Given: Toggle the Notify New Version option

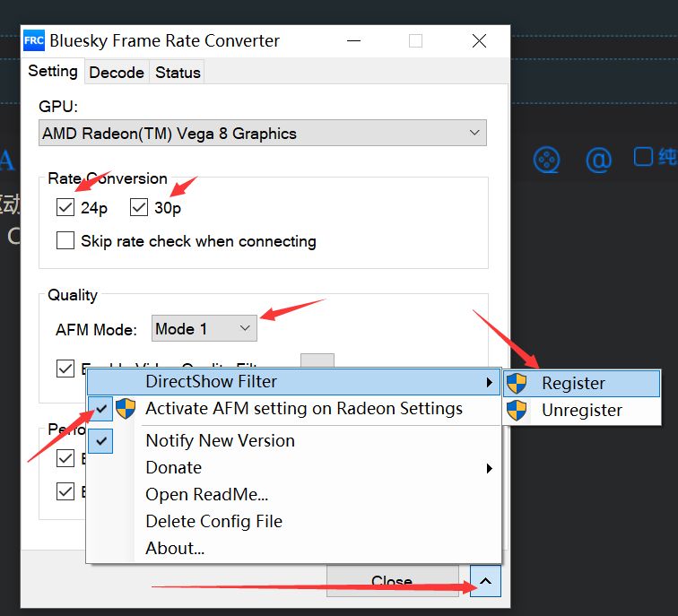Looking at the screenshot, I should point(220,441).
